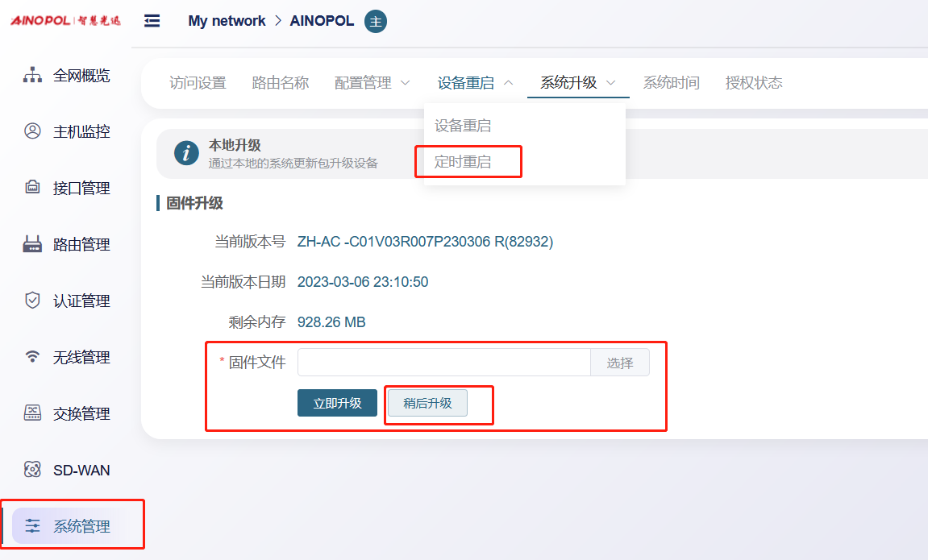Screen dimensions: 928x560
Task: Switch to the 访问设置 tab
Action: click(198, 83)
